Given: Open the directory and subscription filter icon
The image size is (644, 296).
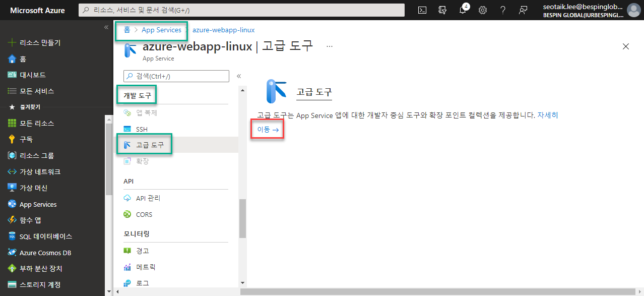Looking at the screenshot, I should pyautogui.click(x=443, y=10).
